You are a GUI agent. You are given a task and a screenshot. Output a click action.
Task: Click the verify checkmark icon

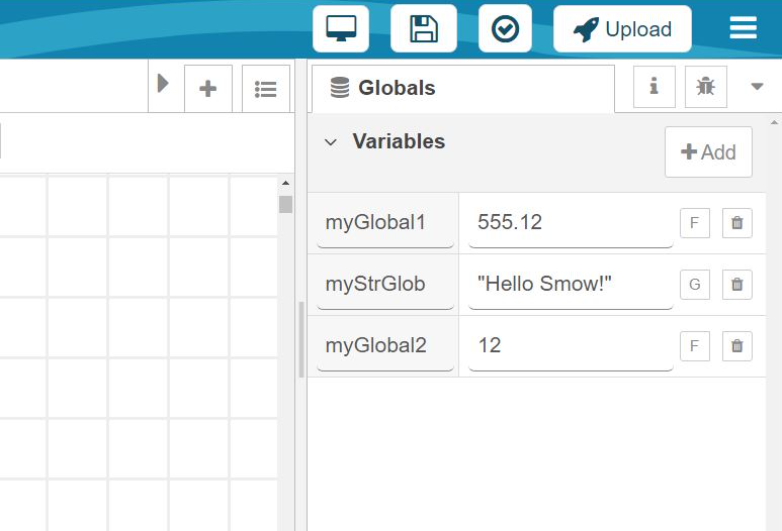point(505,28)
